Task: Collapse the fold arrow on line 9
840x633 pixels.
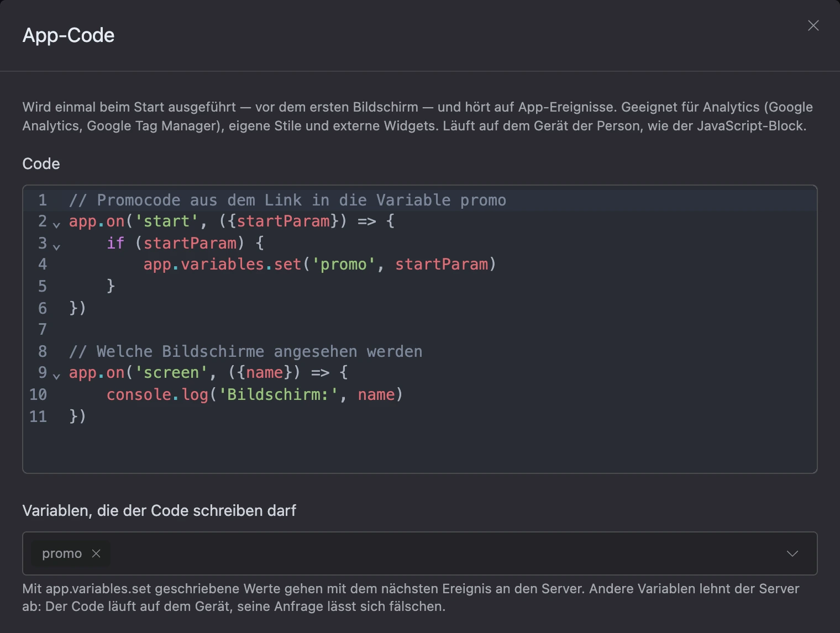Action: click(56, 376)
